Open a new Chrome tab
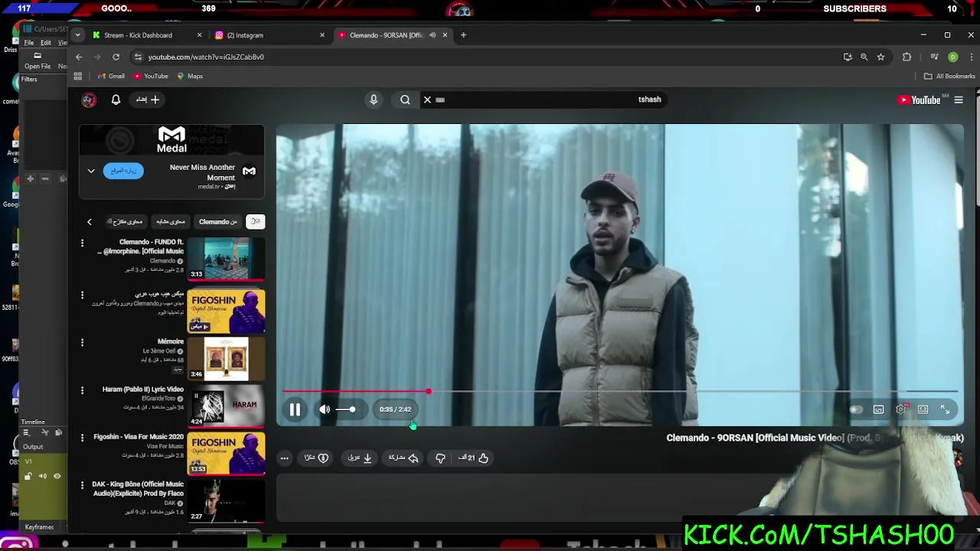Image resolution: width=980 pixels, height=551 pixels. pyautogui.click(x=463, y=35)
